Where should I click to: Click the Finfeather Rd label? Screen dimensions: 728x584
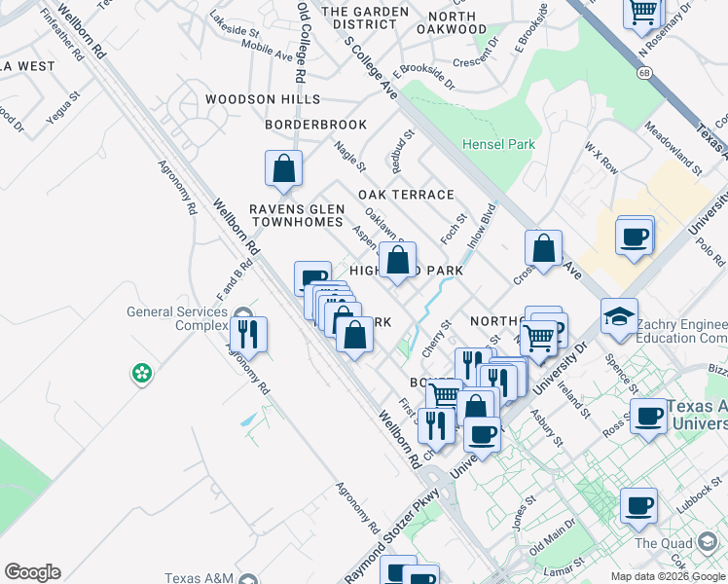tap(61, 35)
